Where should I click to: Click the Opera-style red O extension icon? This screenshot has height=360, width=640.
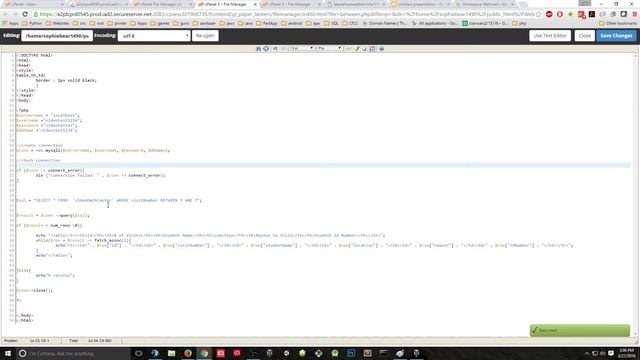(560, 14)
